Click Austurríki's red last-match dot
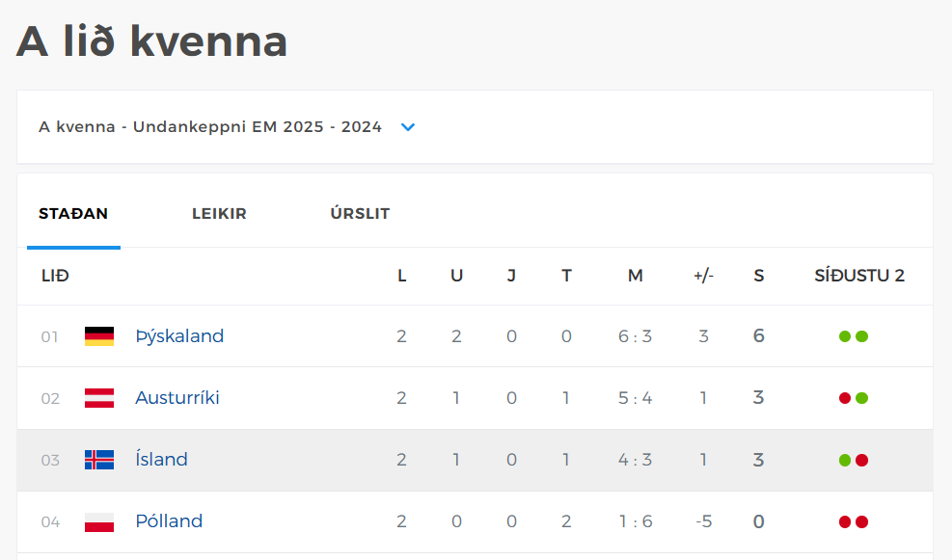Image resolution: width=952 pixels, height=560 pixels. [845, 398]
